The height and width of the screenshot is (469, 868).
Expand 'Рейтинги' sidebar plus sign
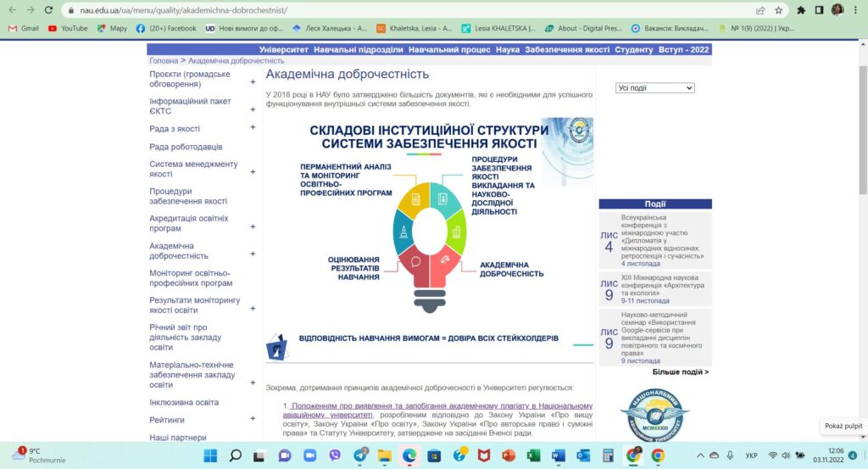(x=253, y=420)
